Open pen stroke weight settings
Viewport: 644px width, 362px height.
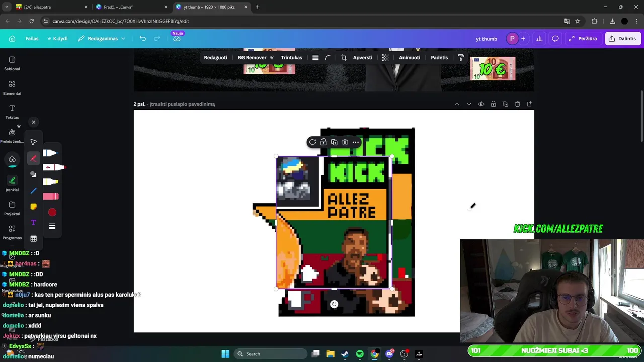coord(52,227)
